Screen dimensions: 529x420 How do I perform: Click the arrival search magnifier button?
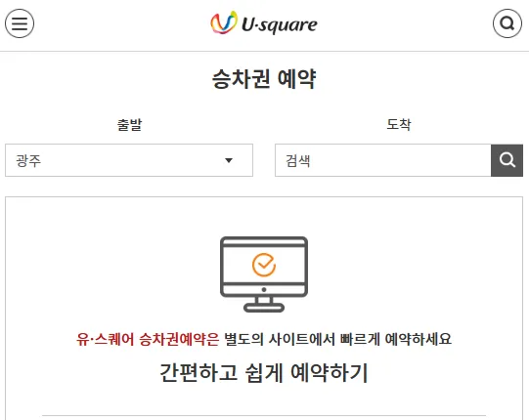coord(507,160)
